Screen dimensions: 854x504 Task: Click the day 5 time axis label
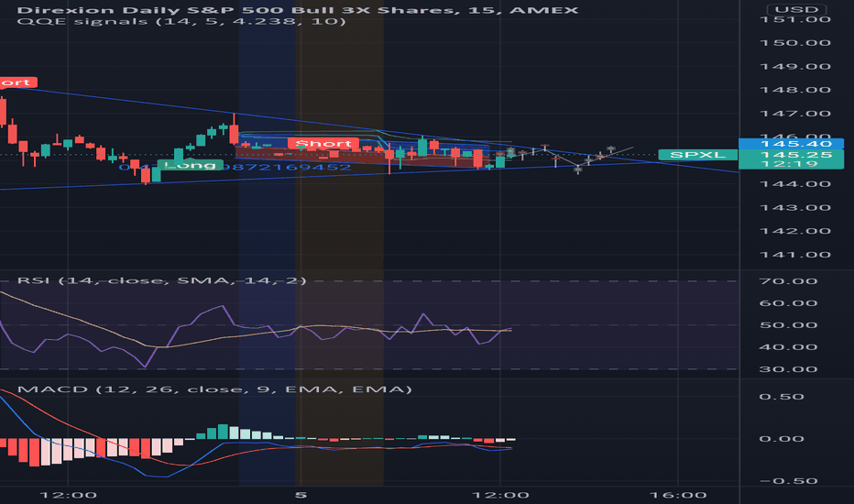(301, 495)
